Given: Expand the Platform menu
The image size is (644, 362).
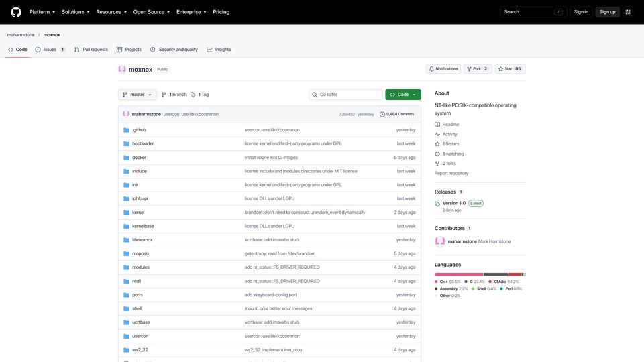Looking at the screenshot, I should [x=42, y=12].
